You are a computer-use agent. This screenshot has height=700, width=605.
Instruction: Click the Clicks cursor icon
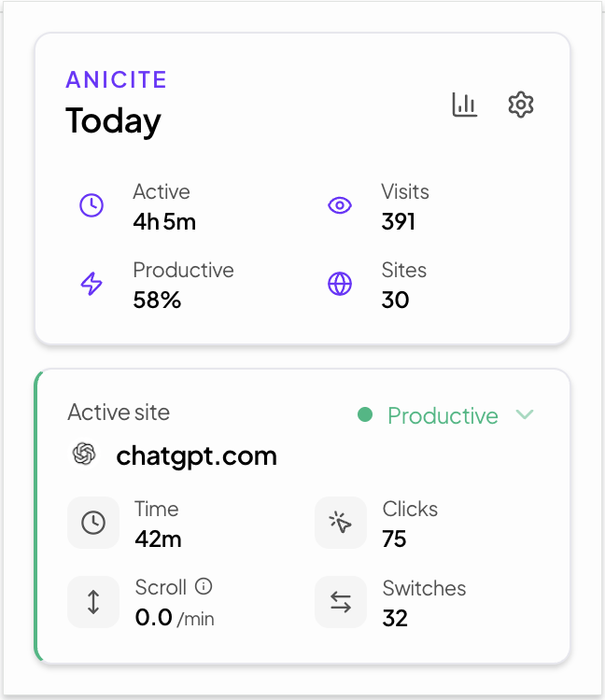pyautogui.click(x=341, y=523)
